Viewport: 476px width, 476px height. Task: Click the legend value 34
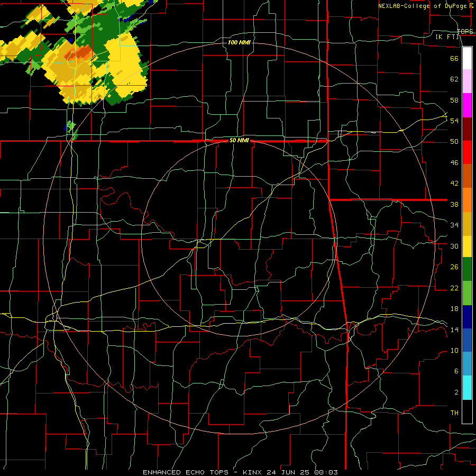click(454, 225)
